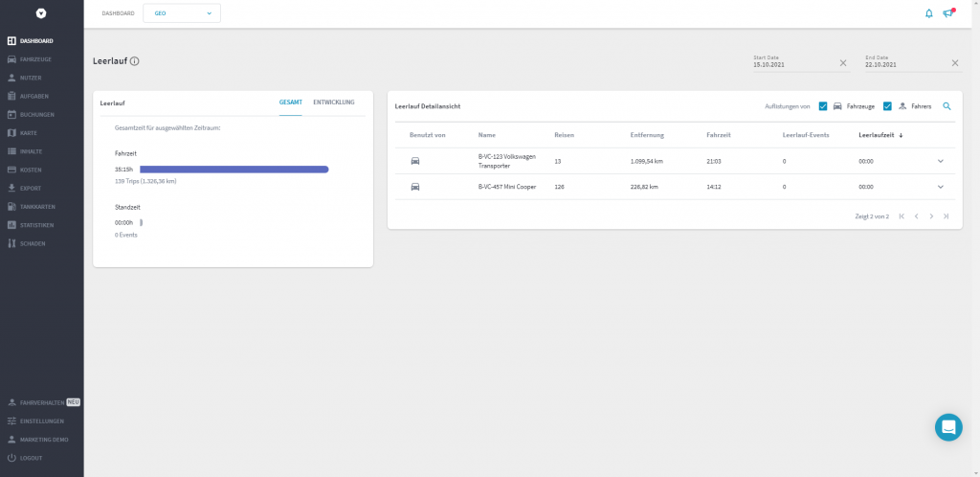Open the GEO dashboard dropdown
The image size is (980, 477).
point(182,13)
